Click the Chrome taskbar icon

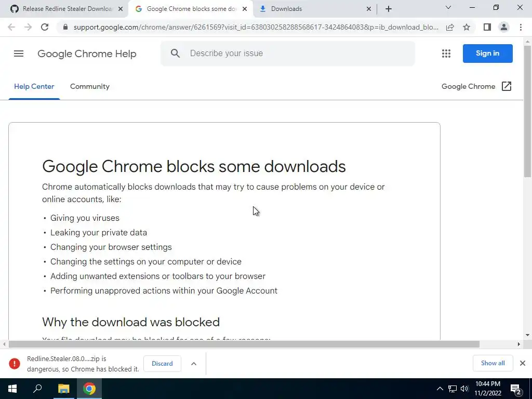pyautogui.click(x=89, y=389)
